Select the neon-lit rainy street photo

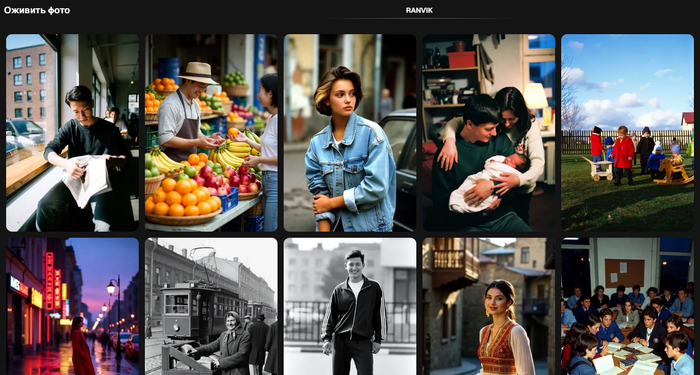(72, 306)
